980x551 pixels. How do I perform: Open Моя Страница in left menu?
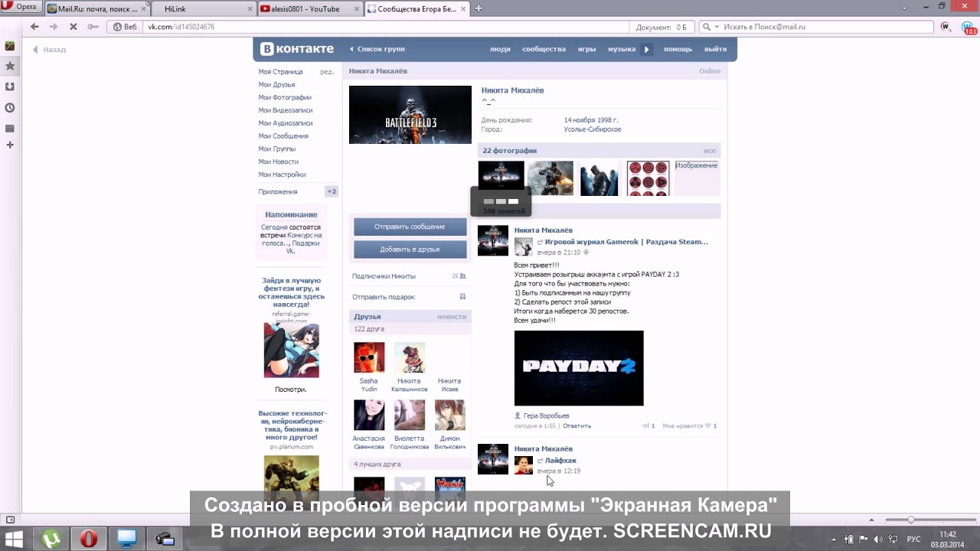coord(280,72)
